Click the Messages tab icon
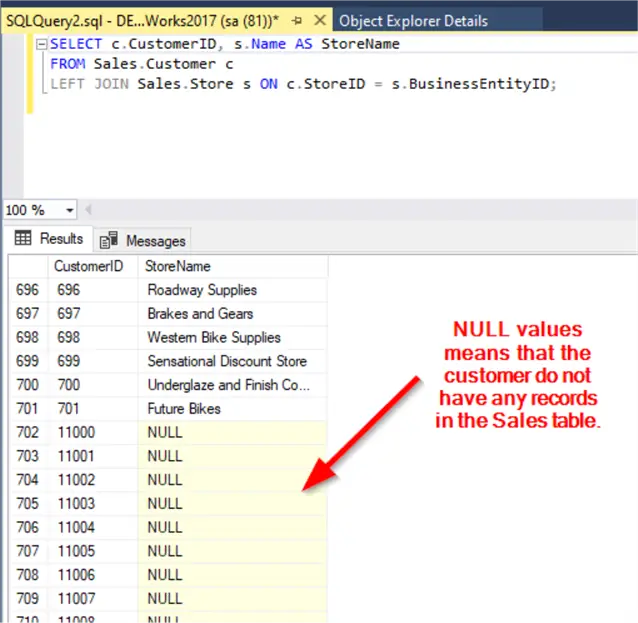 [109, 241]
